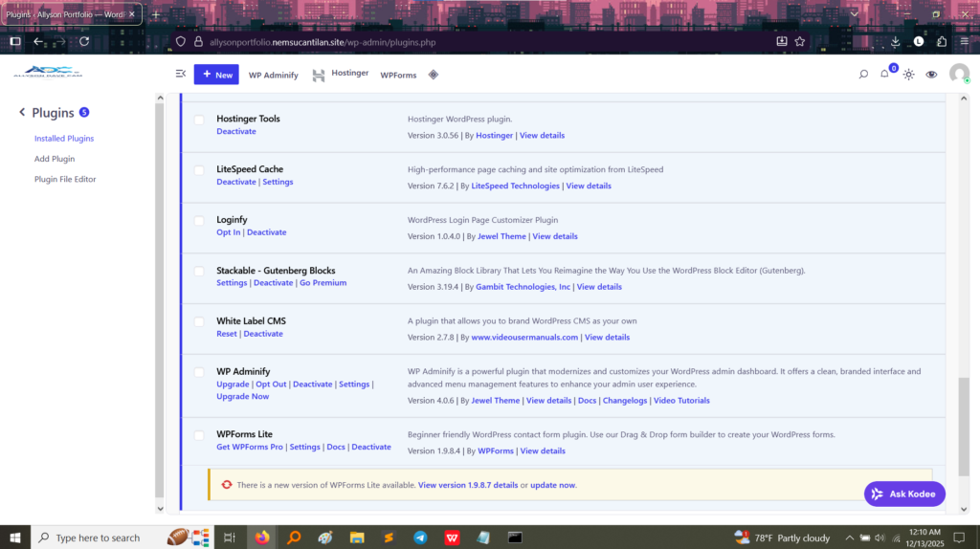The image size is (980, 549).
Task: Check the WPForms Lite plugin checkbox
Action: click(199, 435)
